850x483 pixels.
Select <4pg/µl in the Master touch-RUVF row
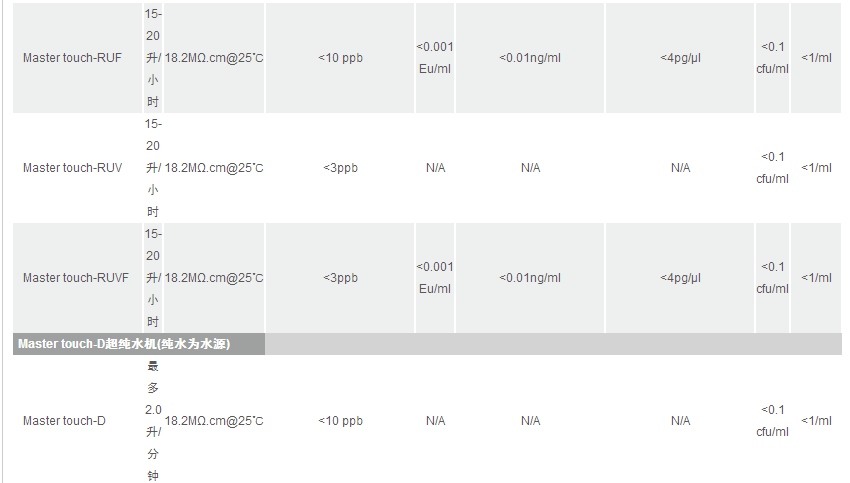coord(680,278)
